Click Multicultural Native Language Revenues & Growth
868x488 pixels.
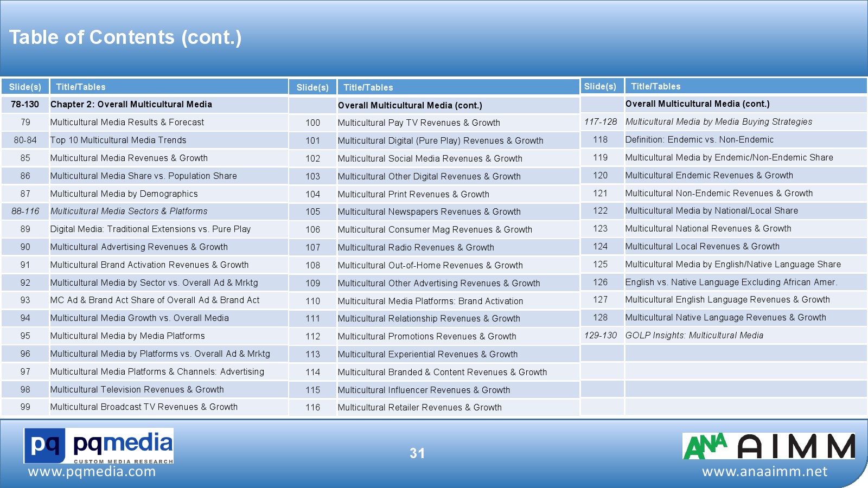tap(725, 318)
